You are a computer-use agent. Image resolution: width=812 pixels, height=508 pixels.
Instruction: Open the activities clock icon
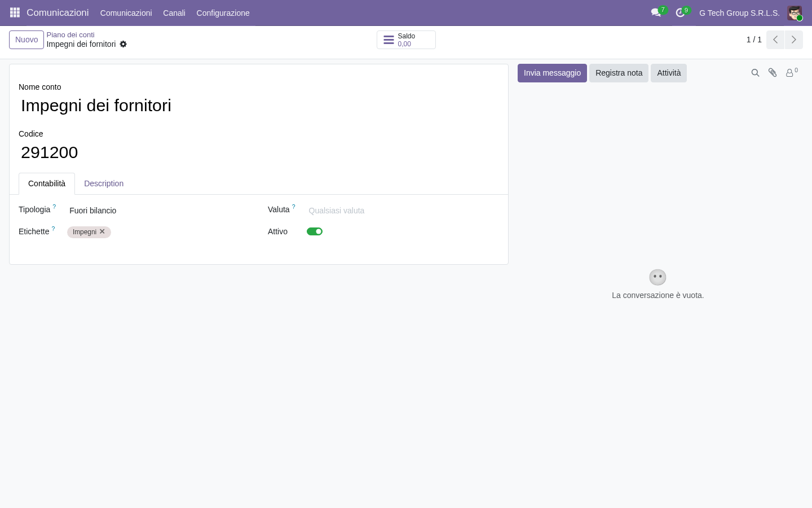(x=681, y=12)
